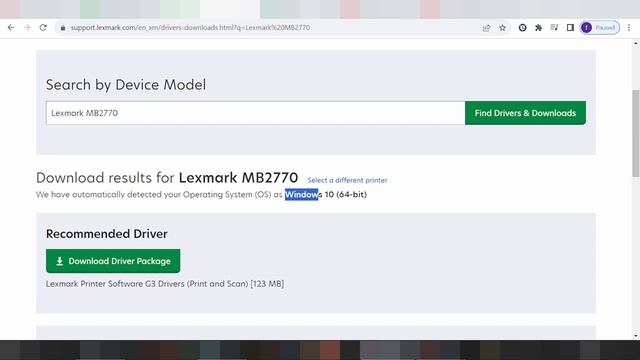640x360 pixels.
Task: Click scrollbar down arrow
Action: point(636,336)
